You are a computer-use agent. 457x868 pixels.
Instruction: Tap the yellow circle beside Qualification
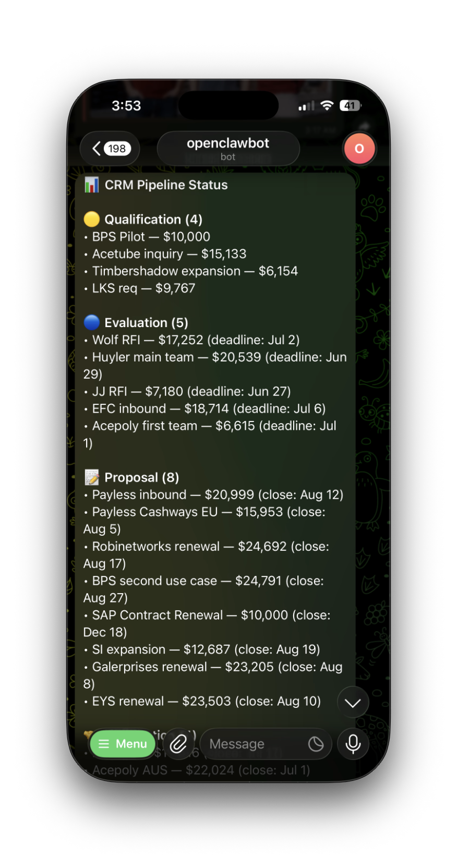[91, 219]
